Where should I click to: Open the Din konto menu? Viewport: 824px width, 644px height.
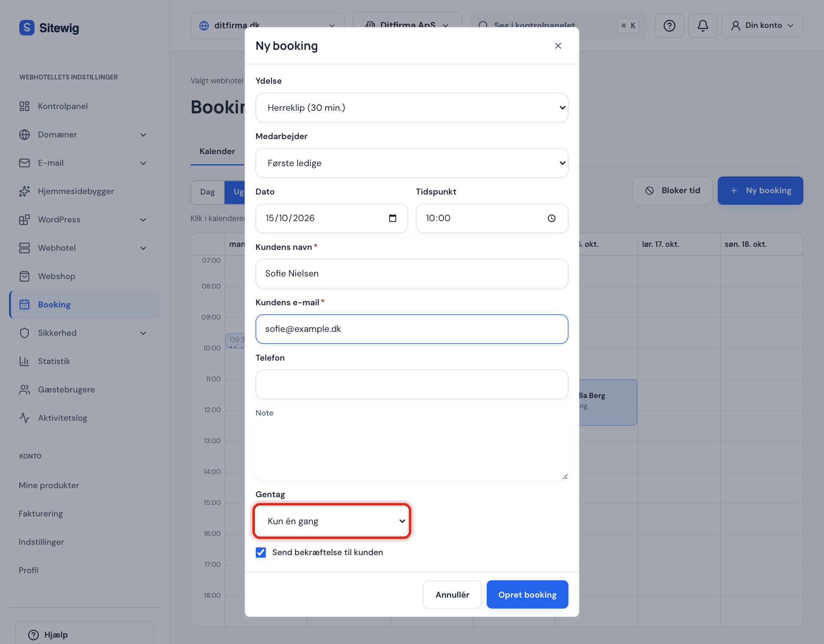pyautogui.click(x=762, y=26)
